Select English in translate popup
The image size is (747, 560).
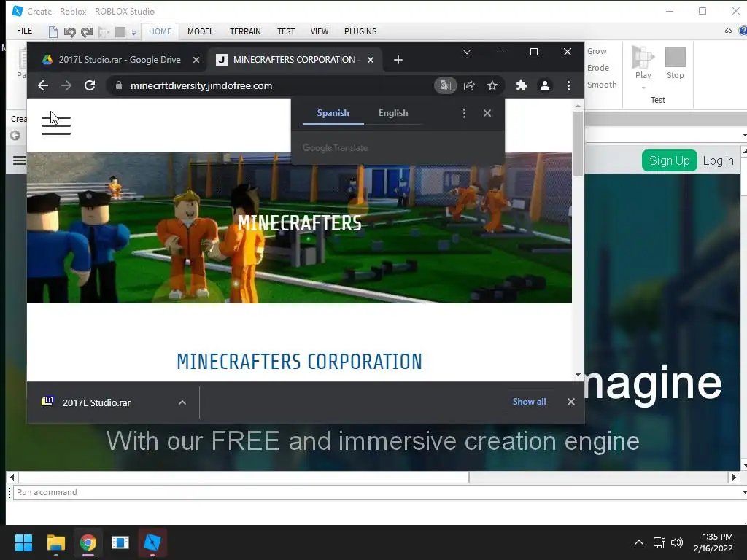(393, 113)
